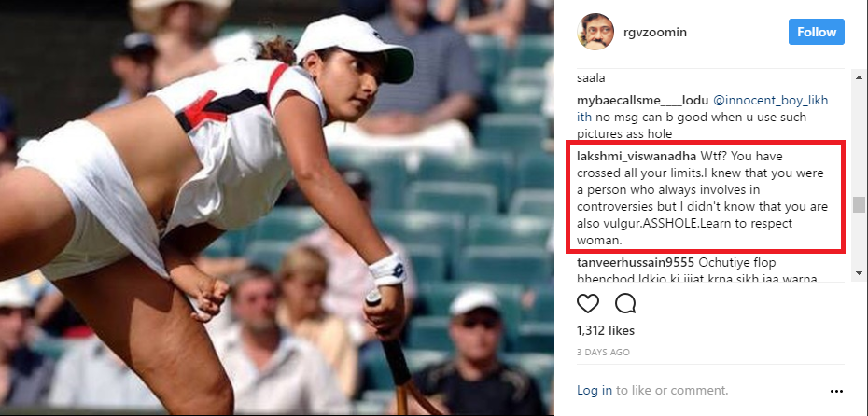
Task: Click the heart like icon
Action: click(588, 303)
